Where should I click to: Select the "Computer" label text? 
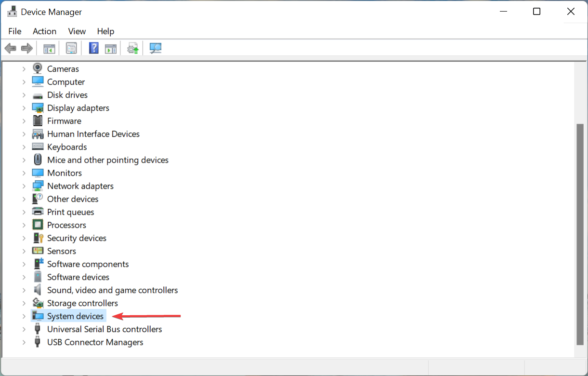(x=66, y=82)
